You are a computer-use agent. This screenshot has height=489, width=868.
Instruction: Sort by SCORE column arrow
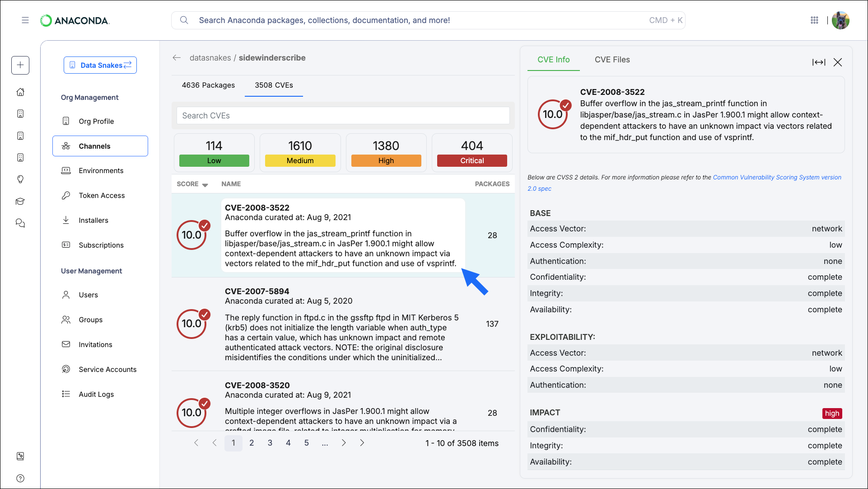pos(205,185)
